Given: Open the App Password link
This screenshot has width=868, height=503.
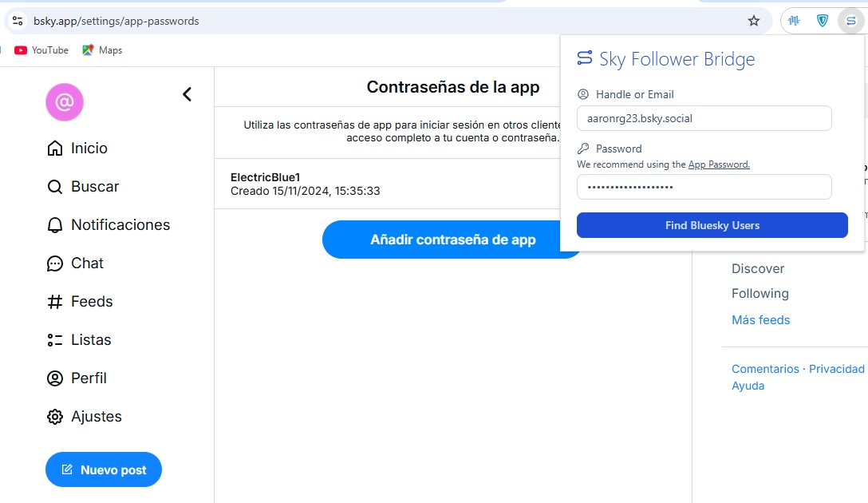Looking at the screenshot, I should click(719, 164).
